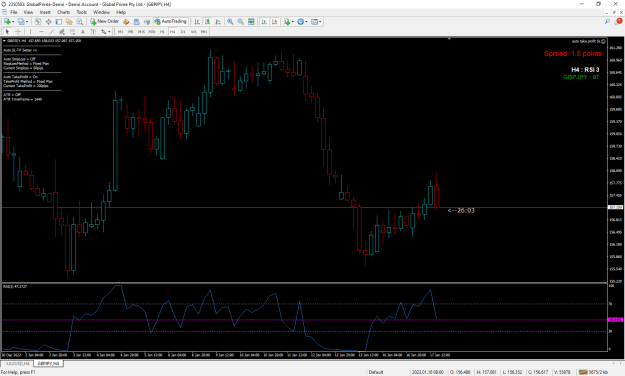Select the Text tool

[83, 31]
